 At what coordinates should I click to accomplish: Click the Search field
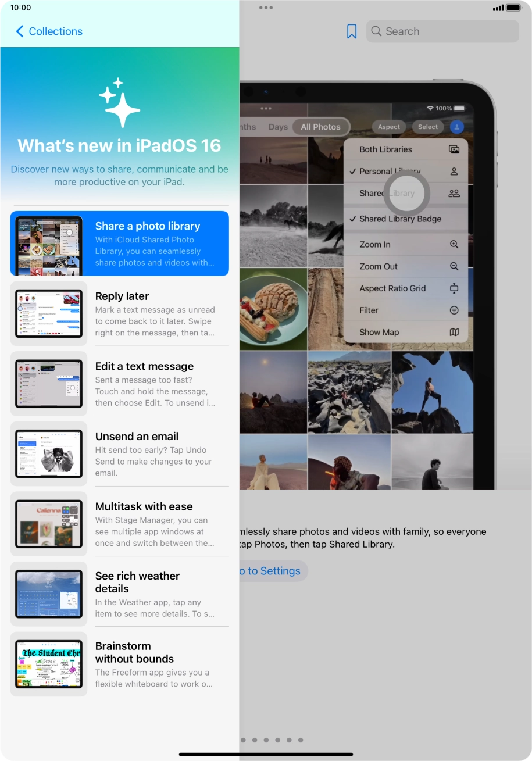click(x=442, y=31)
